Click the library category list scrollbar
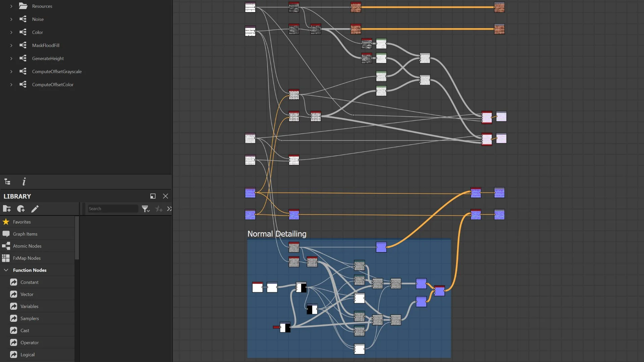Screen dimensions: 644x362 pyautogui.click(x=77, y=238)
